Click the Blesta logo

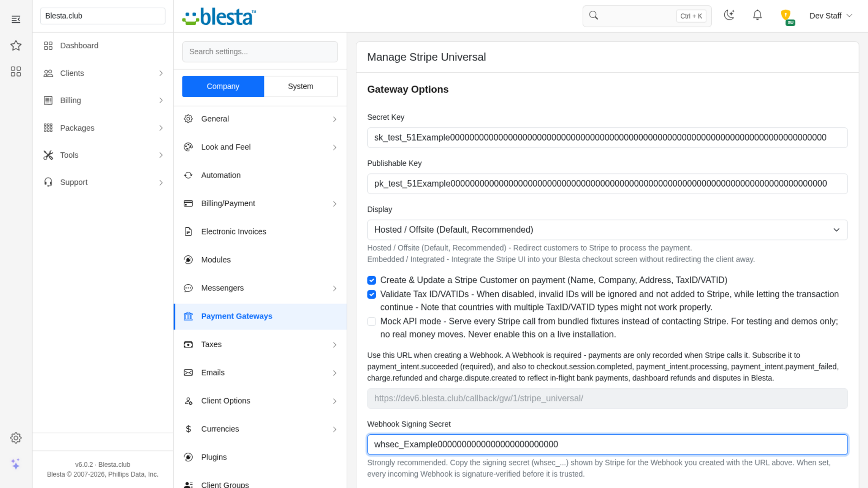[219, 17]
